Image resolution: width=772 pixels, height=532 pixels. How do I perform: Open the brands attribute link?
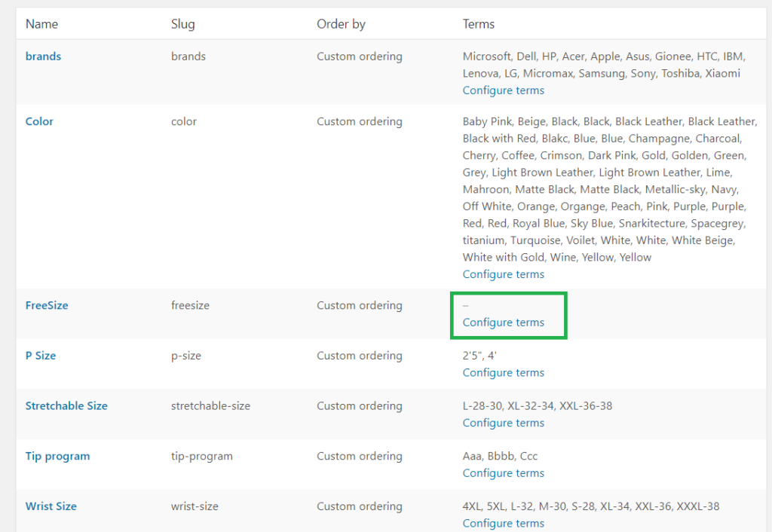pos(43,57)
